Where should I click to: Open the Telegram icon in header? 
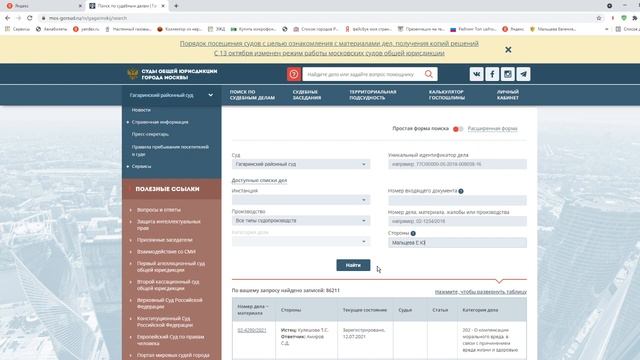[x=524, y=74]
